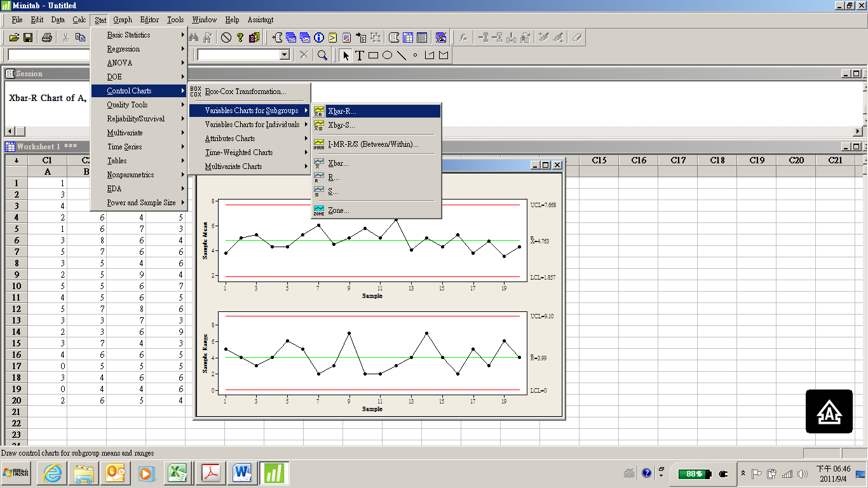Click the yellow question mark Help icon
This screenshot has height=488, width=868.
click(x=240, y=37)
